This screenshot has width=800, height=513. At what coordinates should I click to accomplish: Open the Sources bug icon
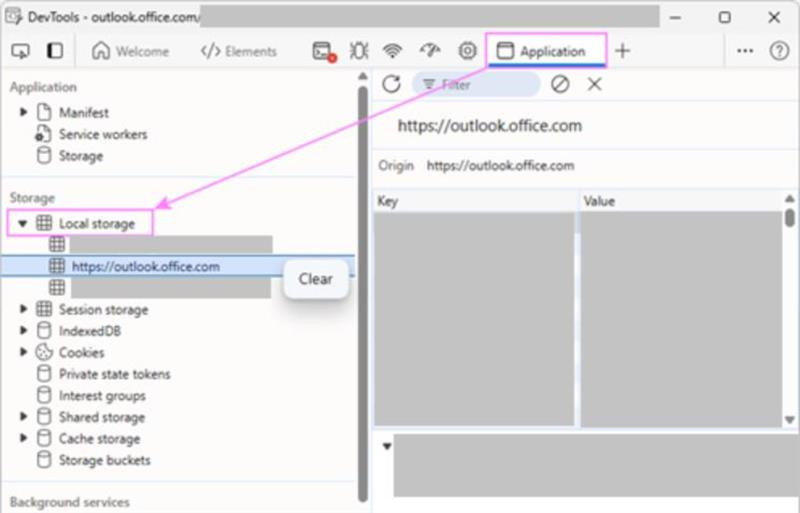coord(359,51)
